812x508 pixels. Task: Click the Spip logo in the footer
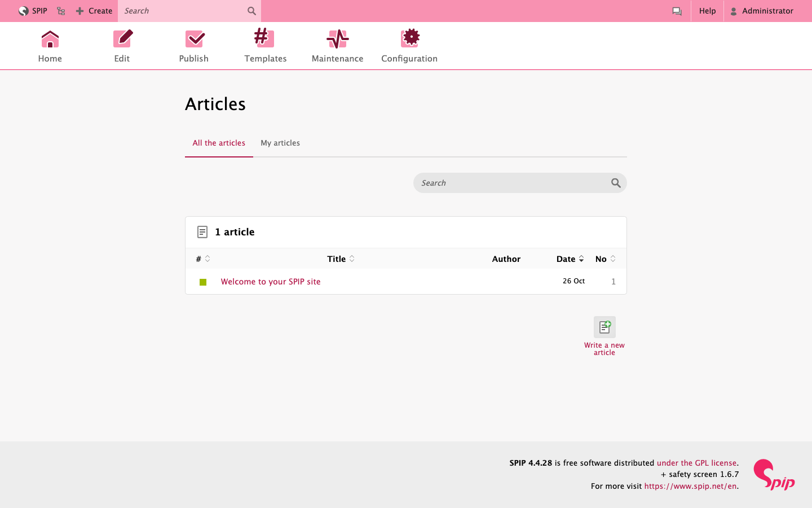click(774, 475)
